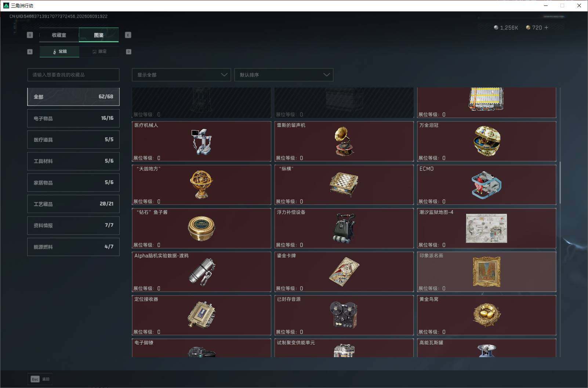
Task: Add currency with the plus button
Action: click(546, 28)
